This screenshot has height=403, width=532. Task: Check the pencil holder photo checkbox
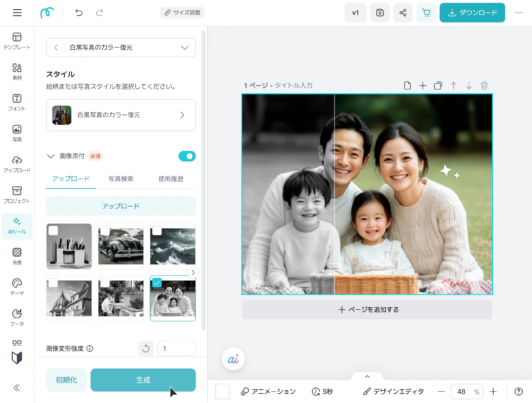tap(53, 230)
